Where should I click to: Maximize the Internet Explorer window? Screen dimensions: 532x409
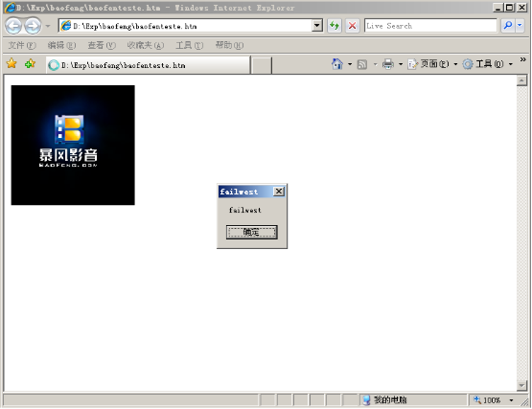[509, 7]
